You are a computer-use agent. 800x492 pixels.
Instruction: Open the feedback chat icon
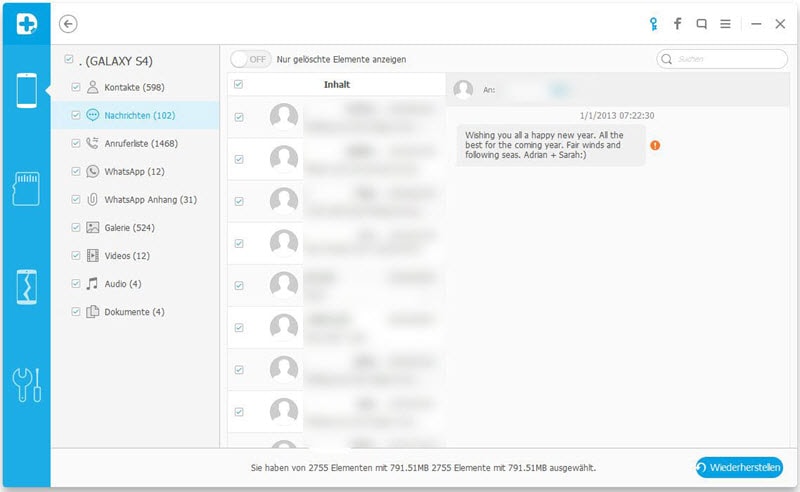click(x=702, y=23)
